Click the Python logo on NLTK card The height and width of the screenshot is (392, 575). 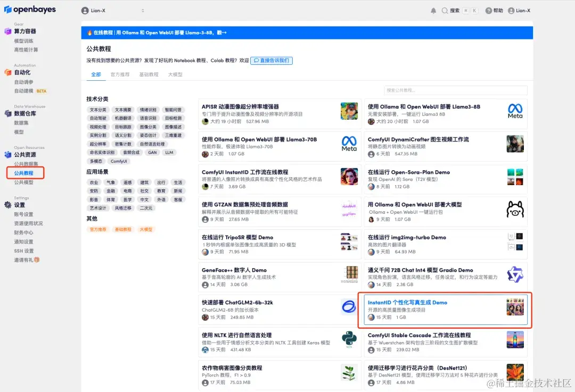(x=349, y=339)
